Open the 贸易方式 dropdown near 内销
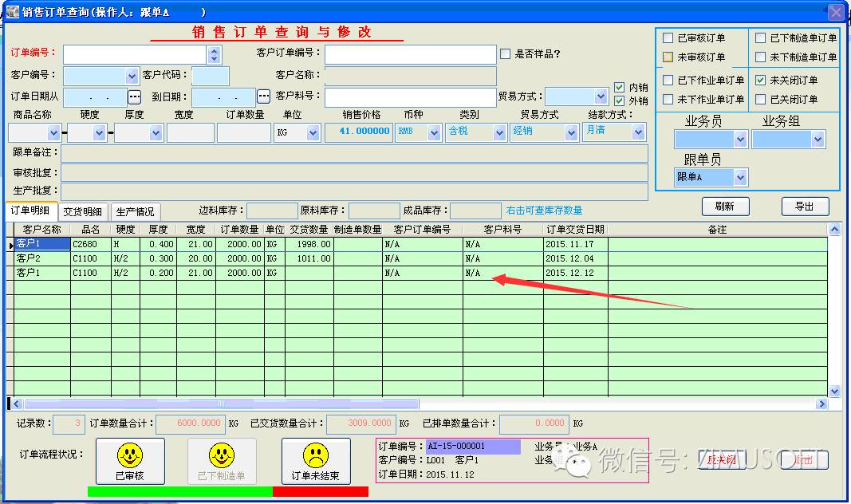The width and height of the screenshot is (851, 504). point(600,96)
